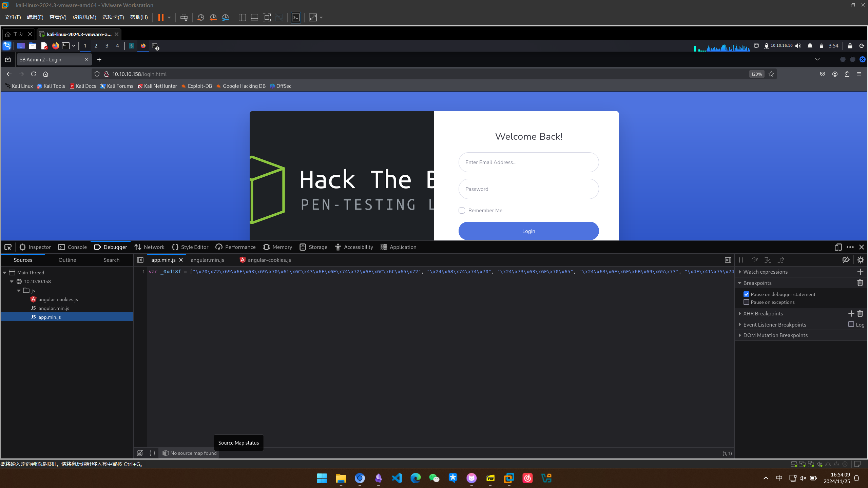Switch to the Network devtools tab
This screenshot has width=868, height=488.
point(149,247)
